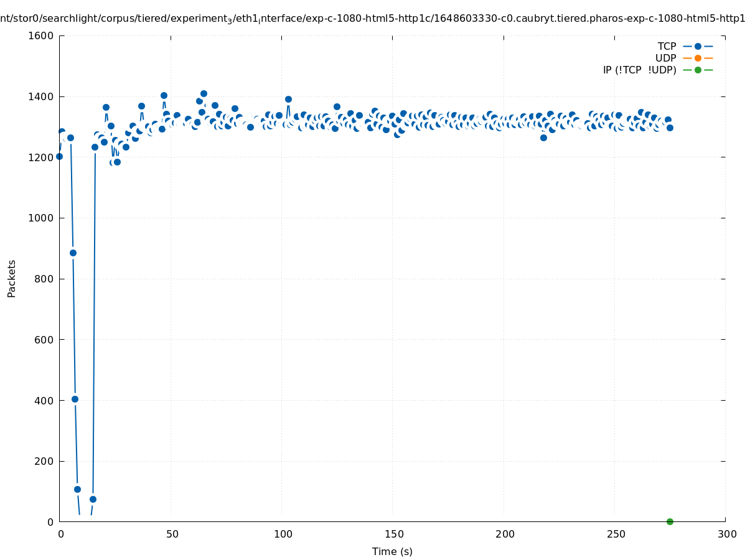
Task: Click the last TCP point near 275 seconds
Action: [x=670, y=128]
